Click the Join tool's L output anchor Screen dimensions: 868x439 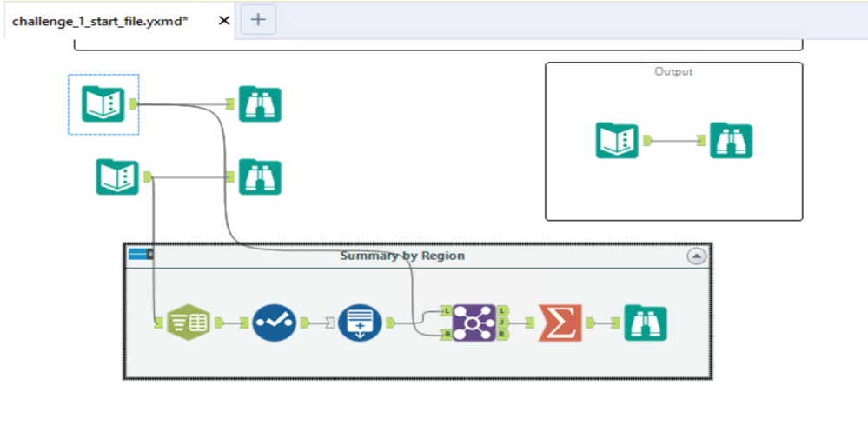click(503, 311)
